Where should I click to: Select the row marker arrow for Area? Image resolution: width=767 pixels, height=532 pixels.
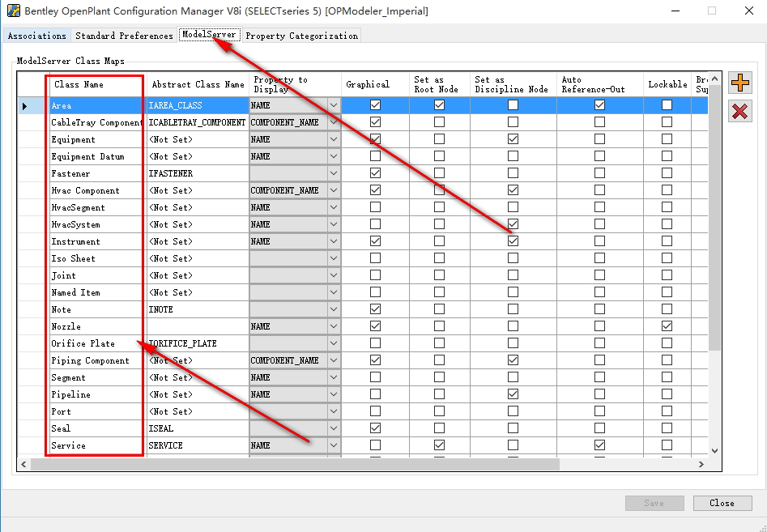24,105
